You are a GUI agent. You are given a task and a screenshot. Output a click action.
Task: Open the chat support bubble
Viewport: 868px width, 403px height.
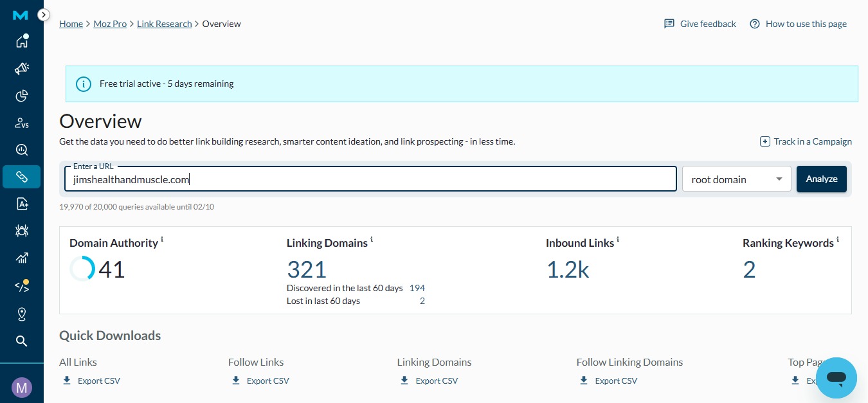[x=836, y=378]
